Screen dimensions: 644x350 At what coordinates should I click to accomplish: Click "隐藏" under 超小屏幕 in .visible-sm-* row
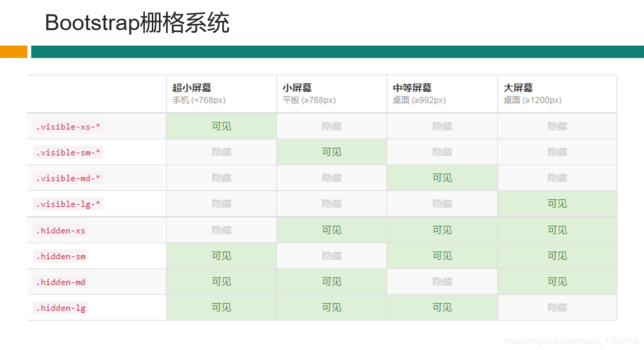coord(221,152)
